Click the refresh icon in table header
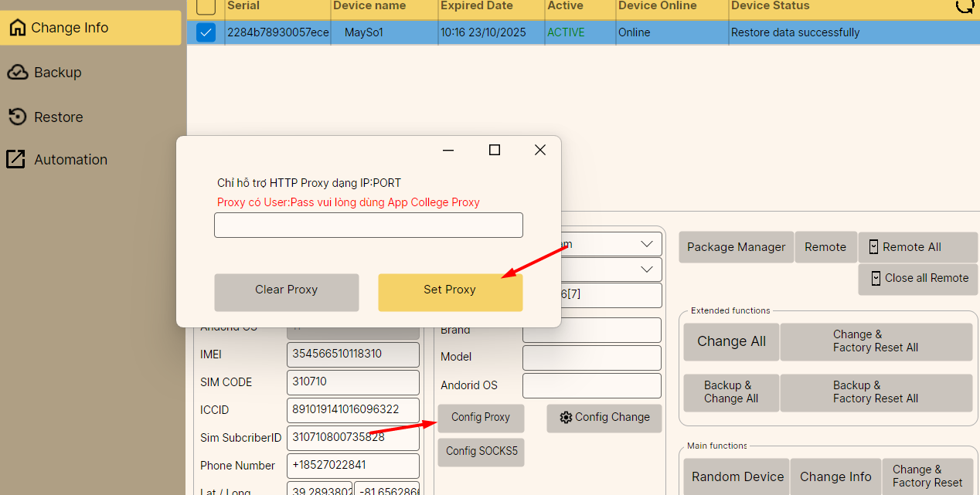980x495 pixels. click(x=965, y=6)
